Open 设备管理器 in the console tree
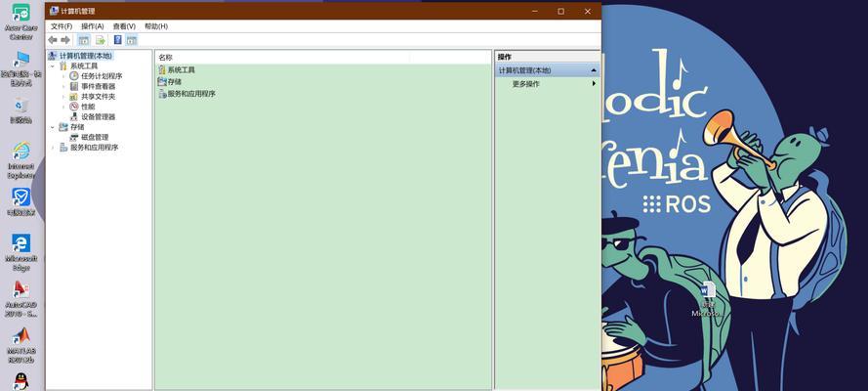The width and height of the screenshot is (868, 391). (93, 117)
